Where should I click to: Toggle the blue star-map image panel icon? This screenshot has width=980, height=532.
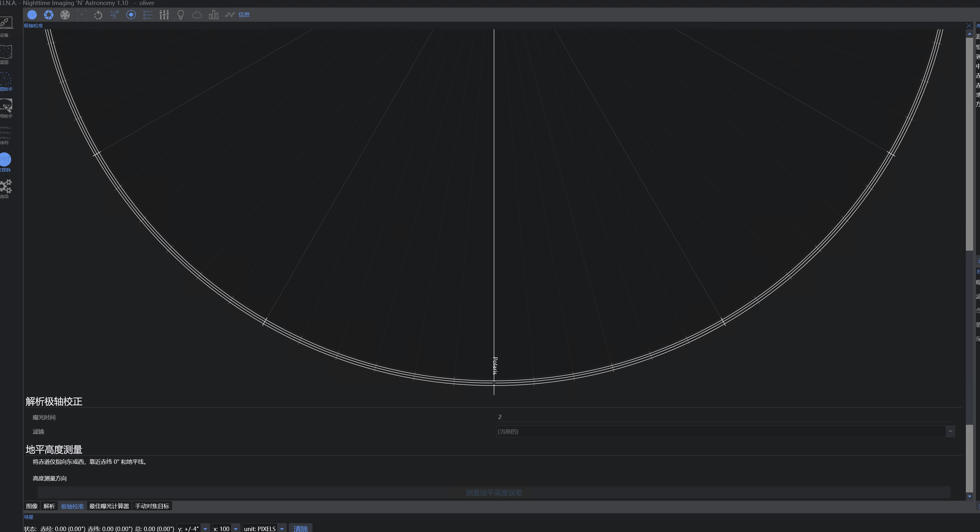[x=32, y=15]
